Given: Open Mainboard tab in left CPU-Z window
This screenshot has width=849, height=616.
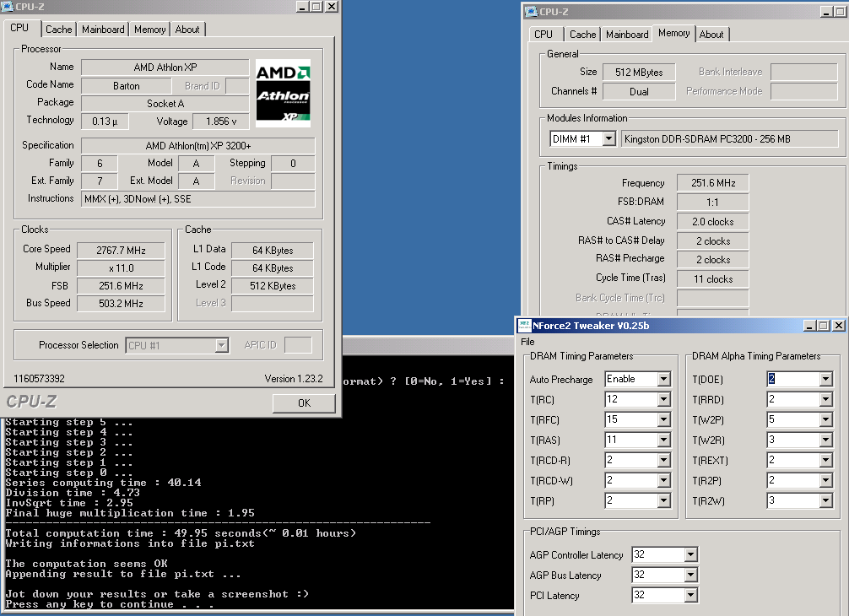Looking at the screenshot, I should pyautogui.click(x=103, y=30).
